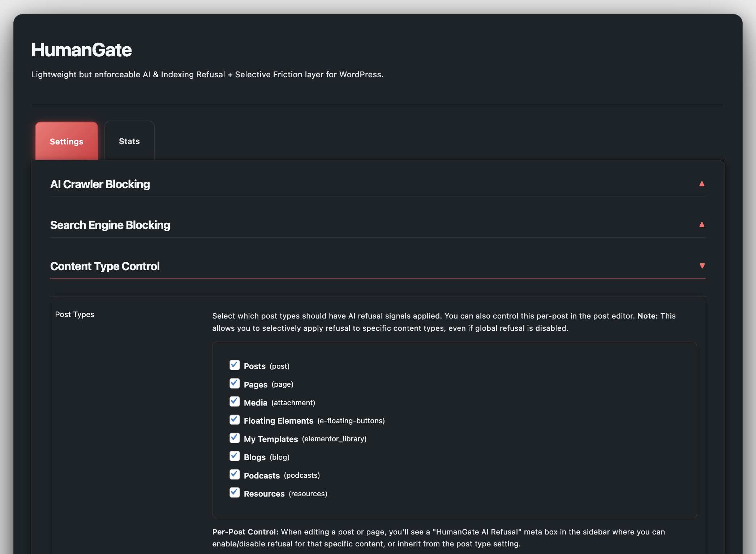
Task: Toggle the Media attachment checkbox
Action: (235, 402)
